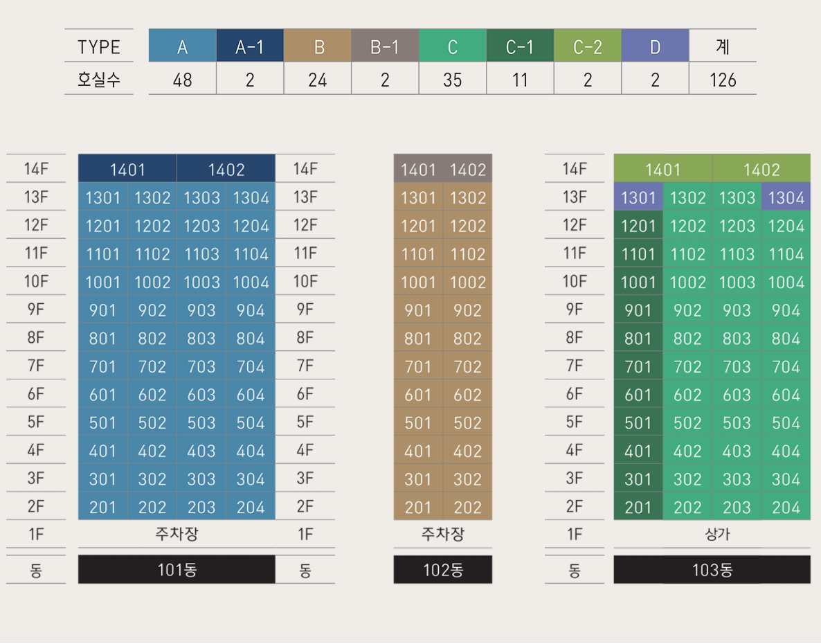
Task: Click the total count cell showing 126
Action: click(723, 80)
